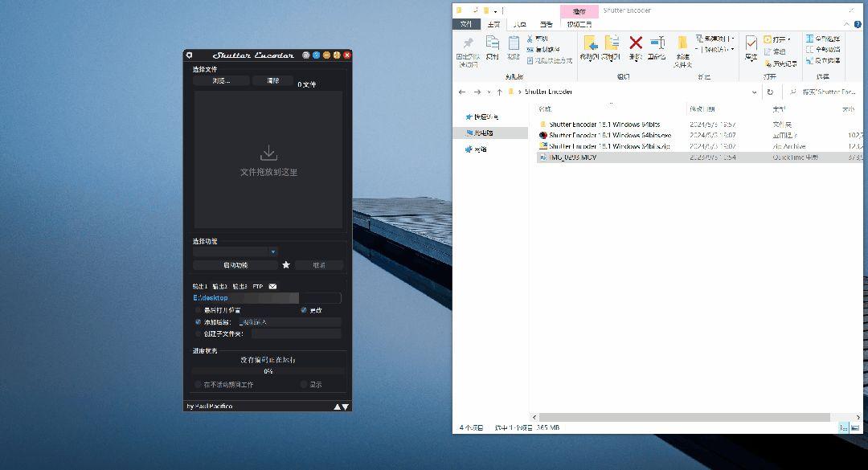Image resolution: width=868 pixels, height=470 pixels.
Task: Toggle the 'open last location' checkbox in Shutter Encoder
Action: [x=199, y=310]
